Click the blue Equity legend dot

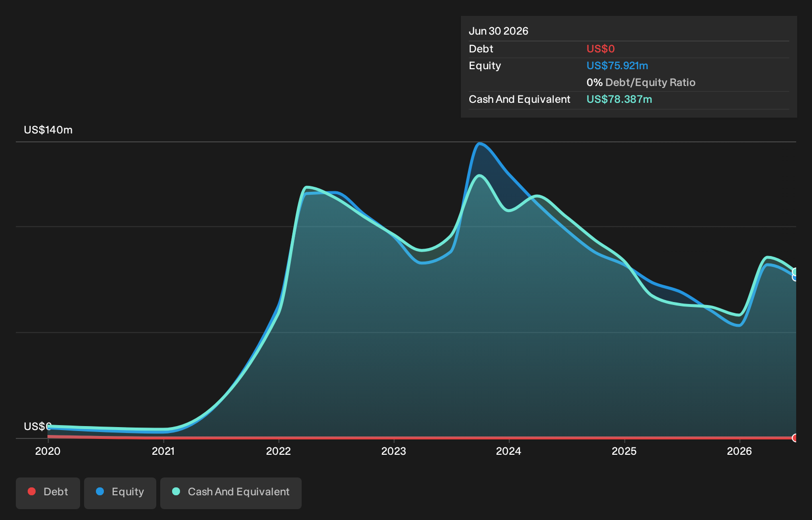100,491
